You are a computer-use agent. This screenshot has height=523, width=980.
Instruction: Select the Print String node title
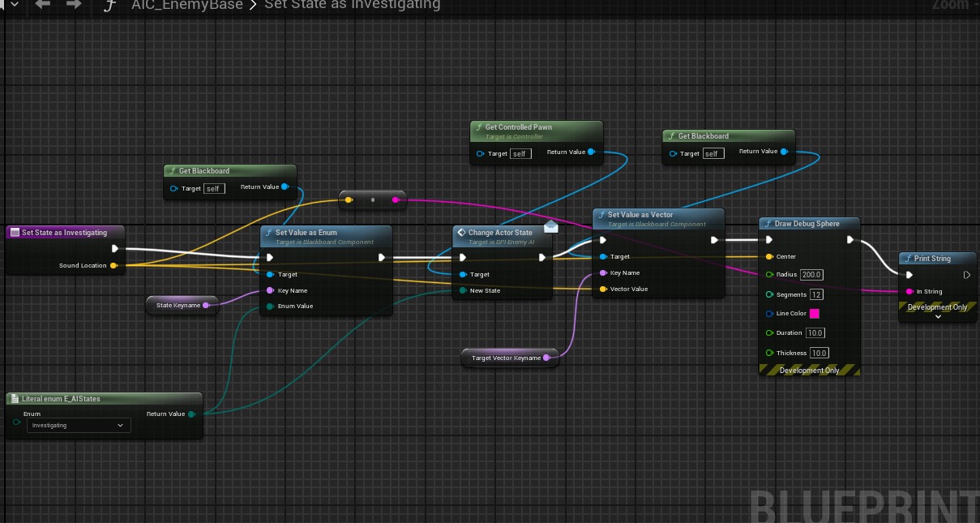(x=932, y=259)
